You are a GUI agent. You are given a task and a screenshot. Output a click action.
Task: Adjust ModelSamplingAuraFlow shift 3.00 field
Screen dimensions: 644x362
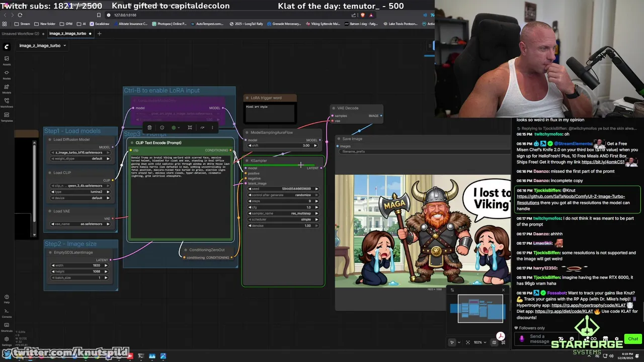[x=283, y=145]
